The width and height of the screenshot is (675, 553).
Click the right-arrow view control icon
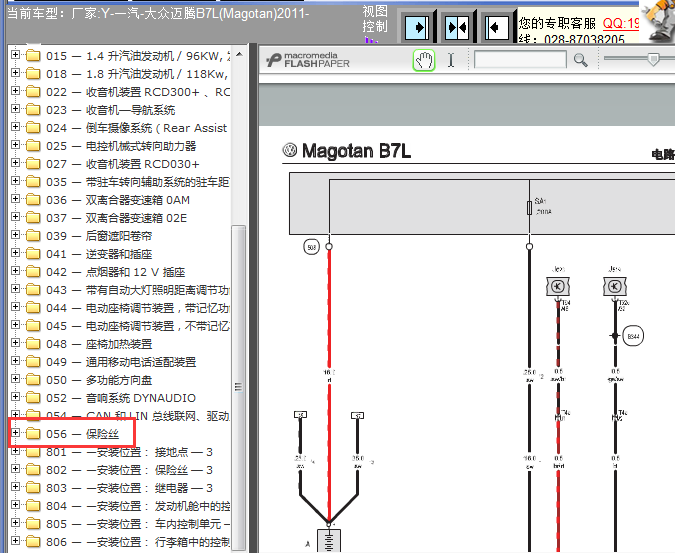(x=417, y=28)
